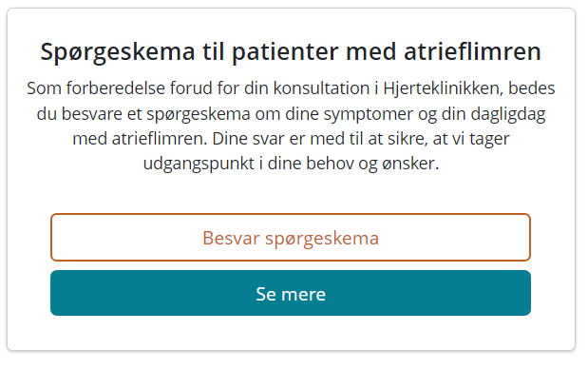
Task: Click the word konsultation in the description
Action: coord(321,88)
